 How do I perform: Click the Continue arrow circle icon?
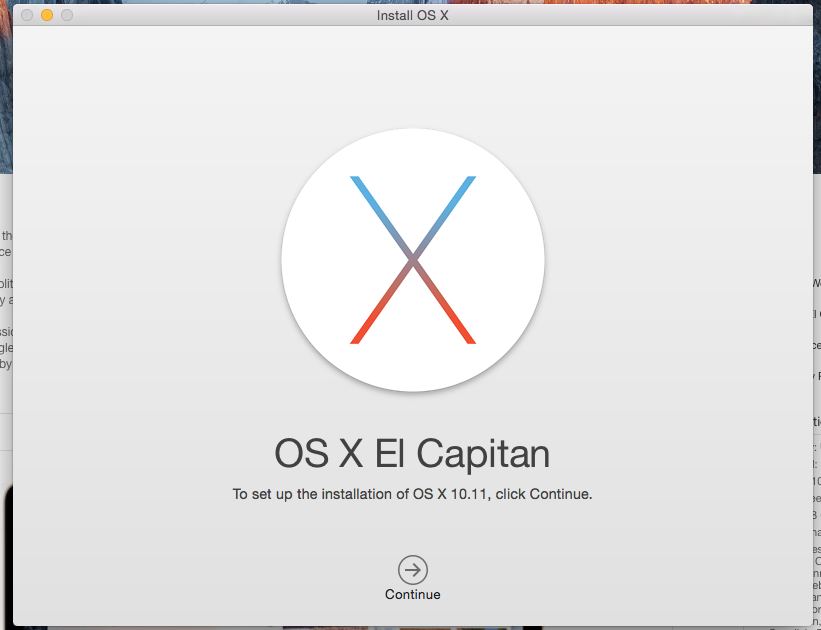point(413,570)
